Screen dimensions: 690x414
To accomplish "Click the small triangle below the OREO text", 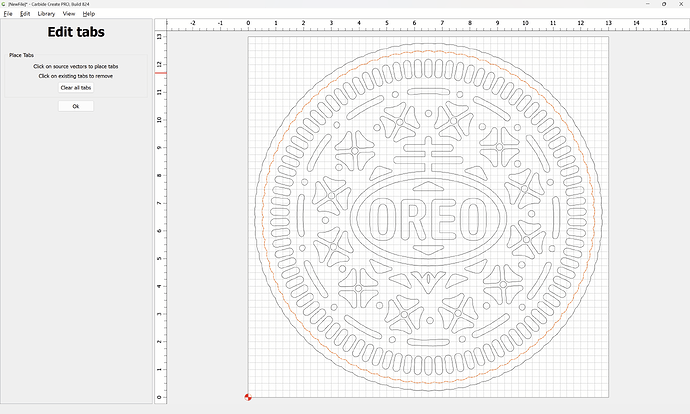I will tap(428, 249).
